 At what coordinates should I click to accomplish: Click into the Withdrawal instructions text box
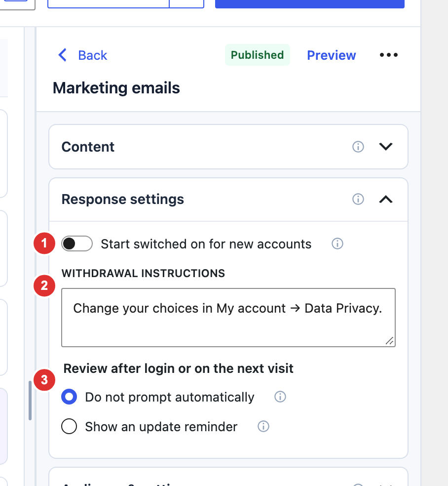click(x=228, y=318)
